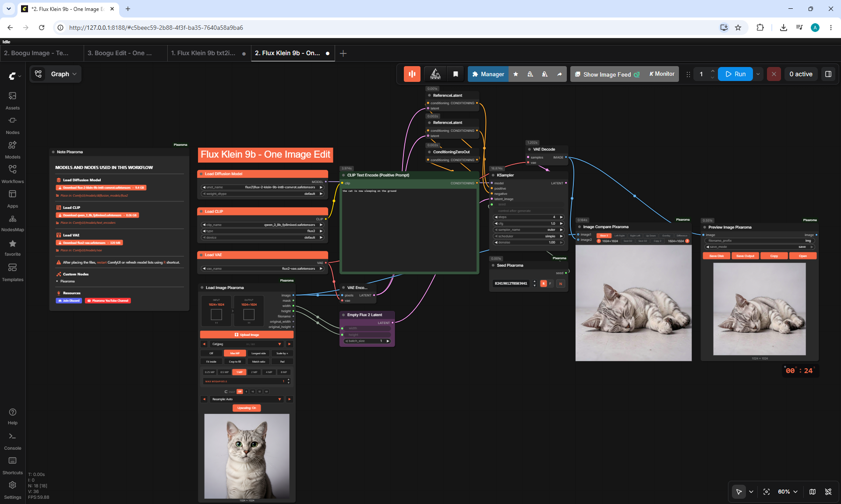The height and width of the screenshot is (504, 841).
Task: Click the steps value slider in KSampler
Action: [529, 217]
